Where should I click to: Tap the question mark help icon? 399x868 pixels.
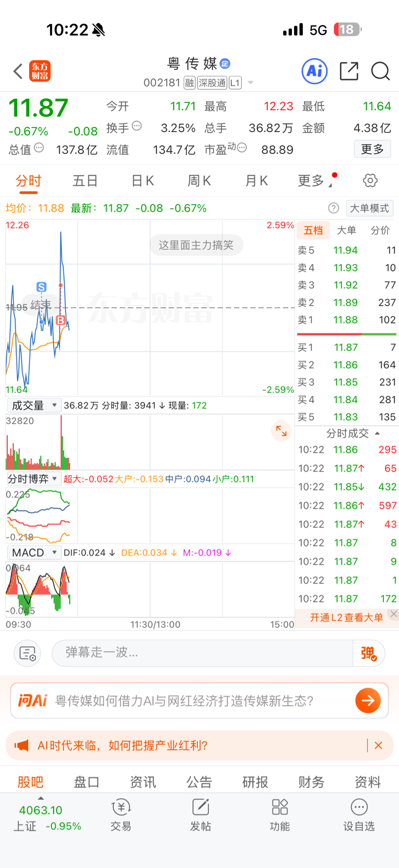[x=334, y=208]
